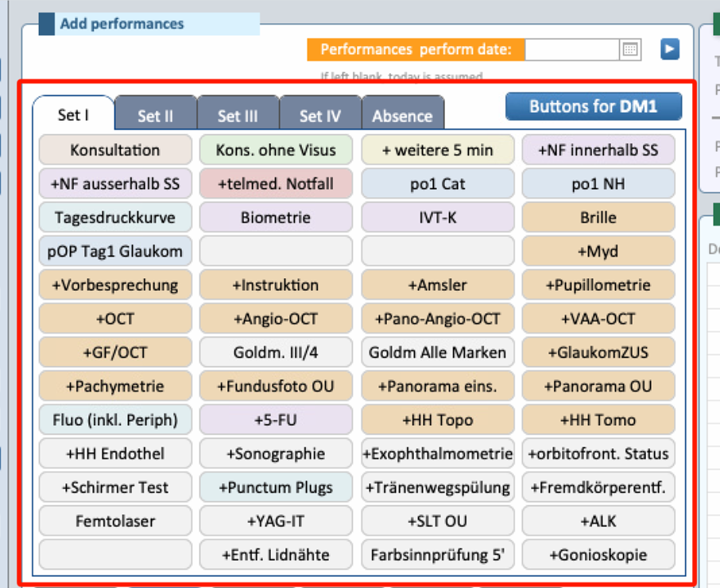Click the +Myd button
Image resolution: width=720 pixels, height=588 pixels.
[x=598, y=251]
